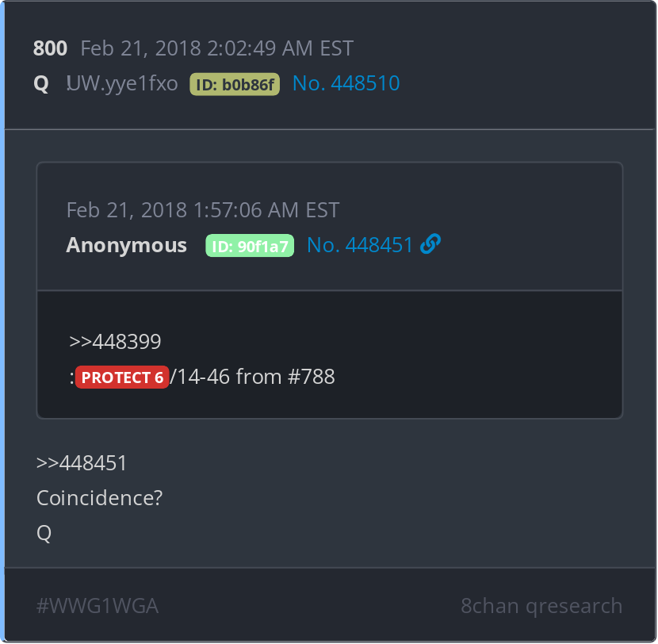Click the /14-46 from #788 text

[252, 377]
